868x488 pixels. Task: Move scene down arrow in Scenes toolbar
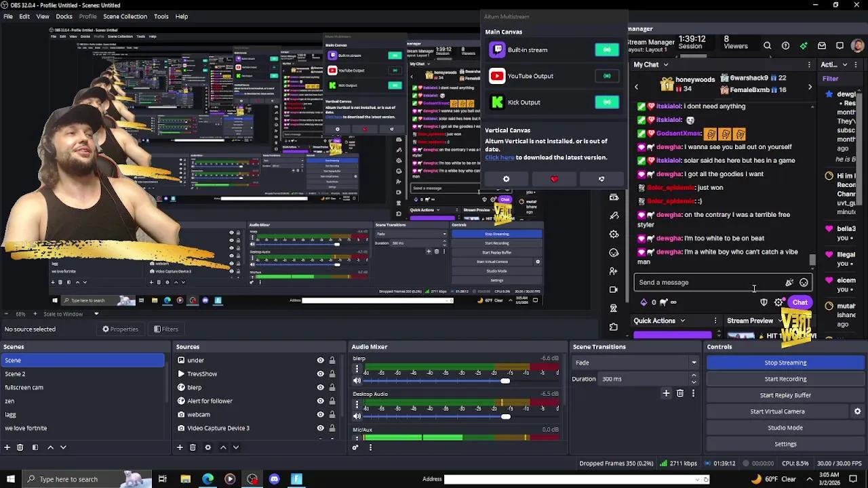(63, 447)
